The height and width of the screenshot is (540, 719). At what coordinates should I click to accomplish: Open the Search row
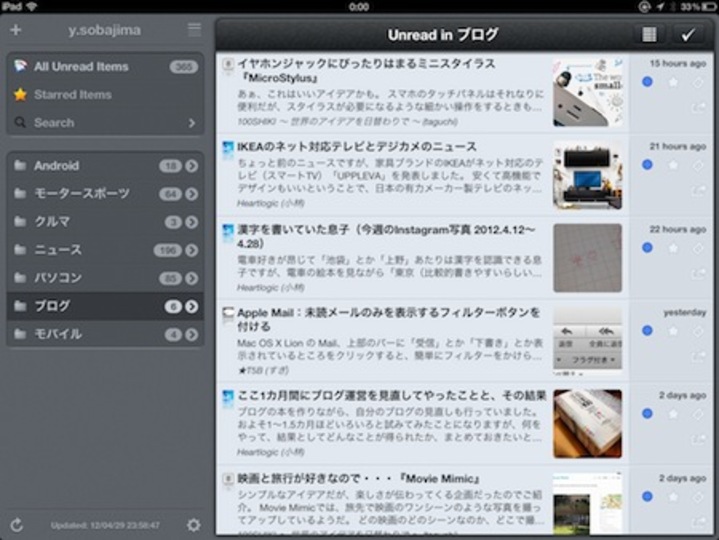[105, 123]
